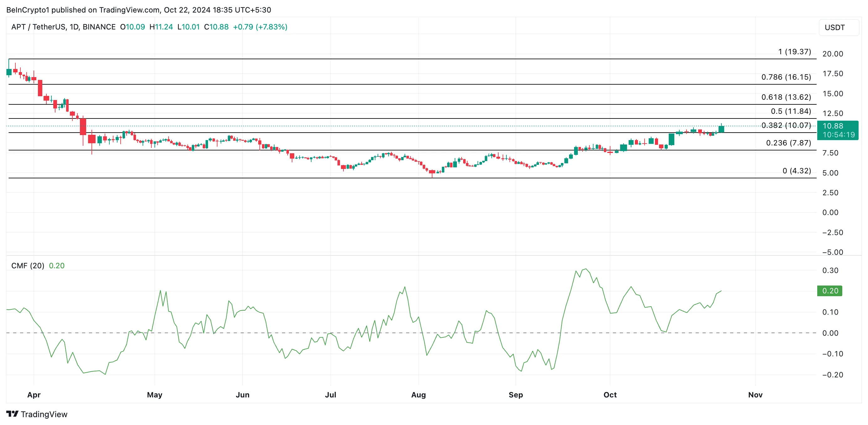Click the green 0.20 CMF value tag
Image resolution: width=868 pixels, height=425 pixels.
click(829, 291)
